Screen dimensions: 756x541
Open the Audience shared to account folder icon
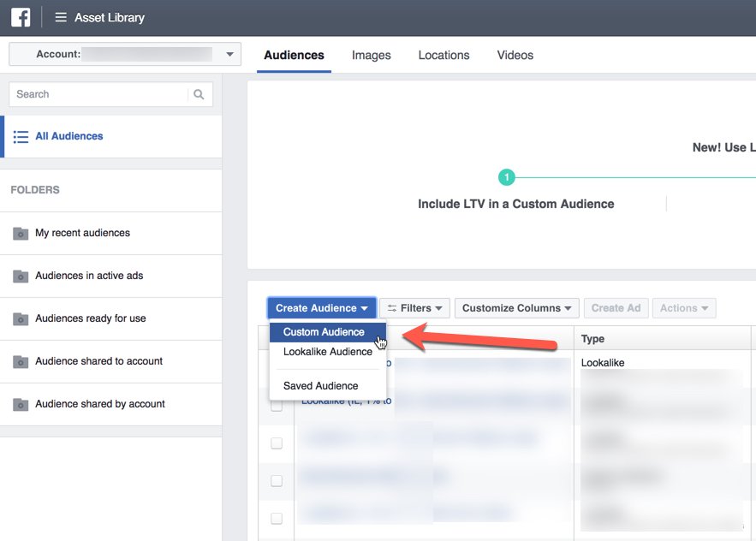tap(21, 361)
